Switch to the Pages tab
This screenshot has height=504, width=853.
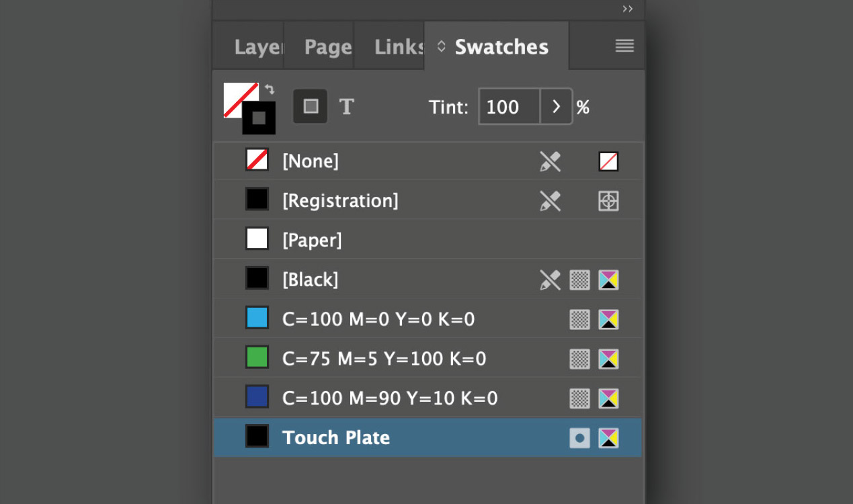[x=328, y=47]
